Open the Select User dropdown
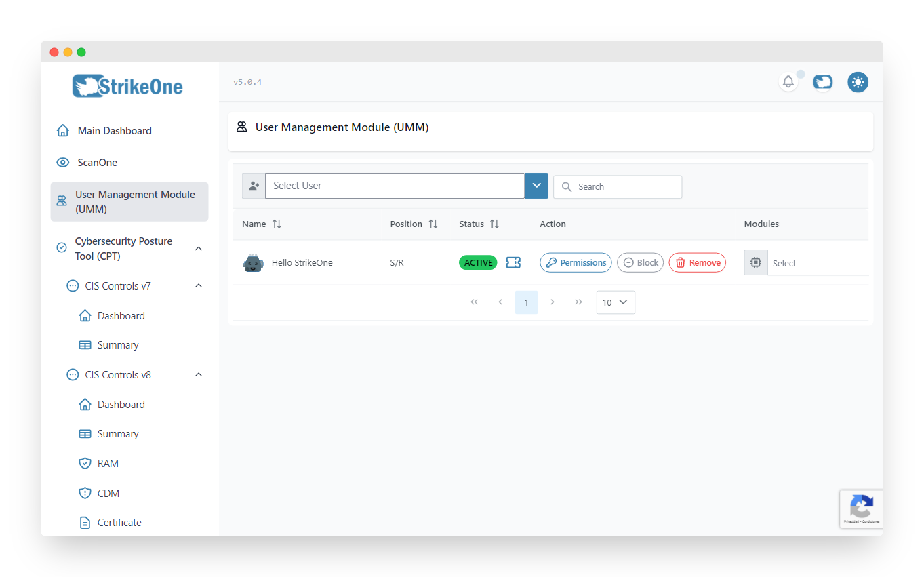924x577 pixels. [x=536, y=185]
